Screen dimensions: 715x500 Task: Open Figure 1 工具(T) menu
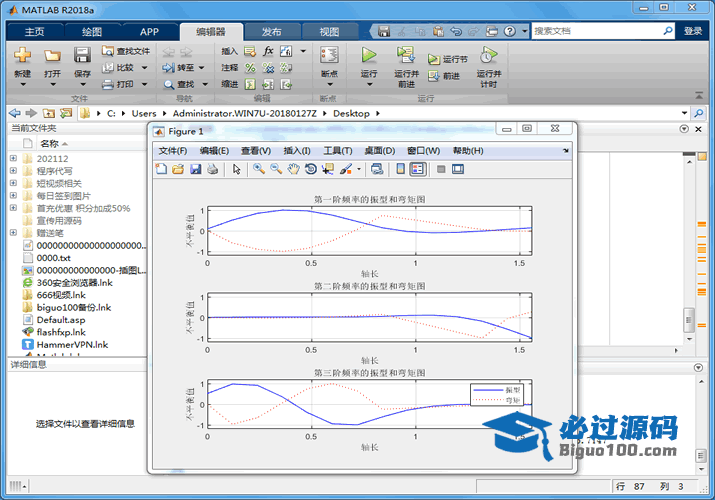click(338, 151)
